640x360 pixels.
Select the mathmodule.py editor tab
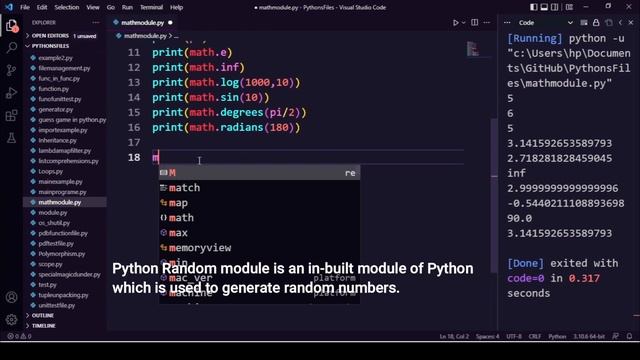142,23
